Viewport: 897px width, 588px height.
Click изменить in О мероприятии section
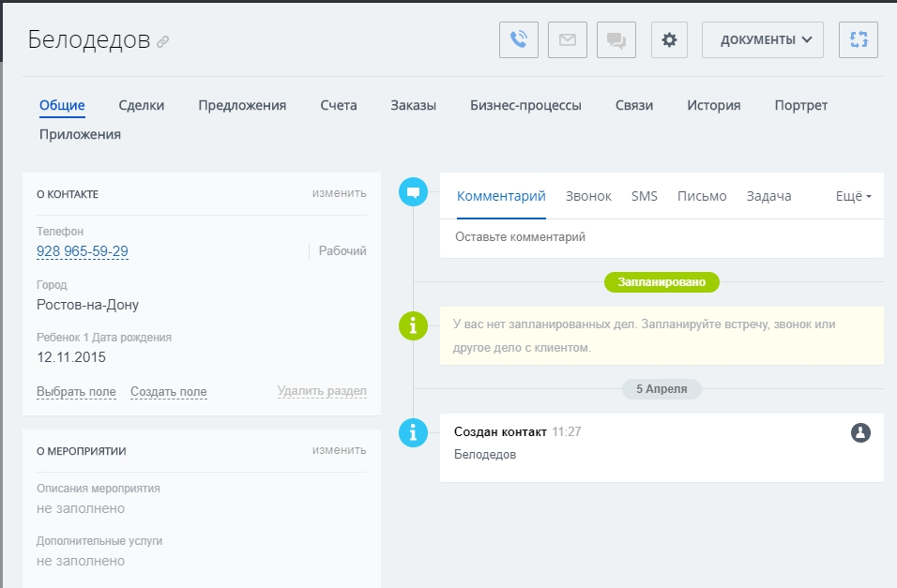pyautogui.click(x=340, y=450)
